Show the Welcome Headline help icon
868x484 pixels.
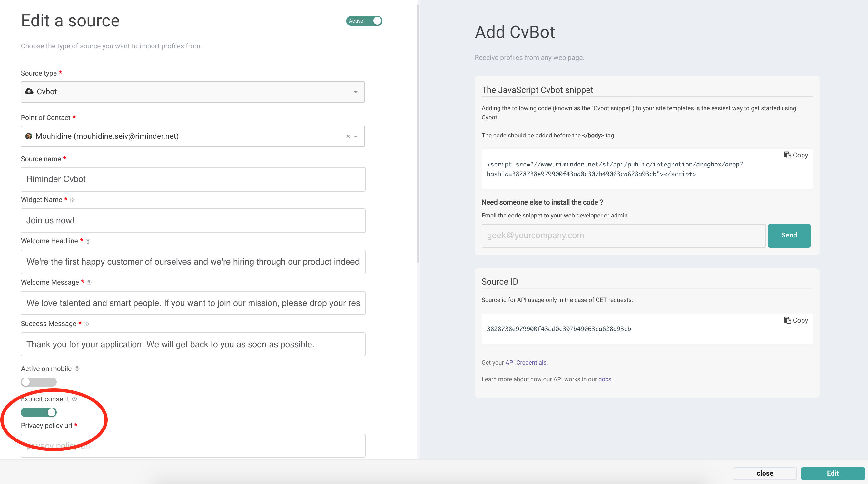click(x=88, y=241)
